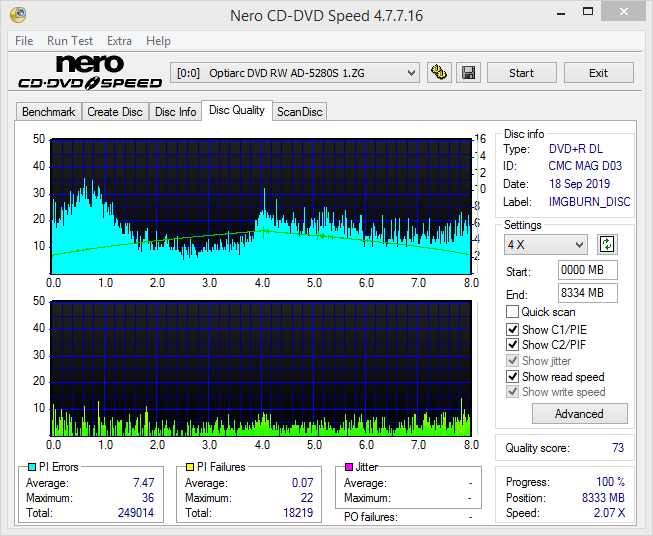Switch to the ScanDisc tab
The width and height of the screenshot is (653, 536).
(300, 112)
